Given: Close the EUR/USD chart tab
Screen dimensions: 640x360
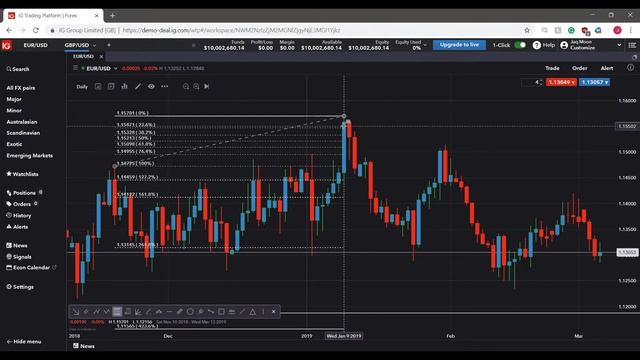Looking at the screenshot, I should pos(101,57).
